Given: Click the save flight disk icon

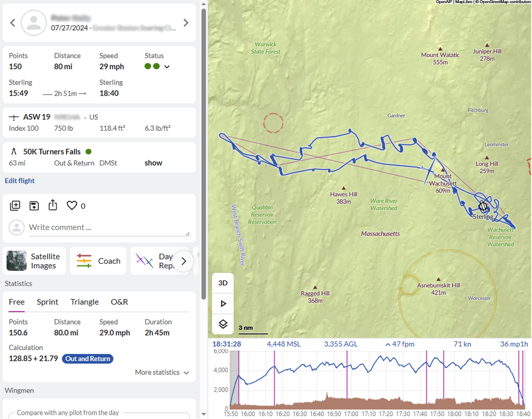Looking at the screenshot, I should (x=34, y=206).
